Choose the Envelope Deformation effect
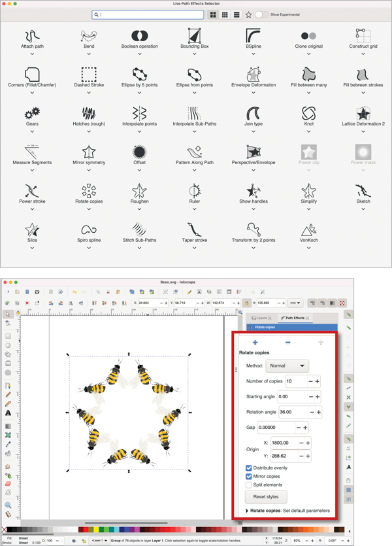The height and width of the screenshot is (546, 392). tap(253, 78)
